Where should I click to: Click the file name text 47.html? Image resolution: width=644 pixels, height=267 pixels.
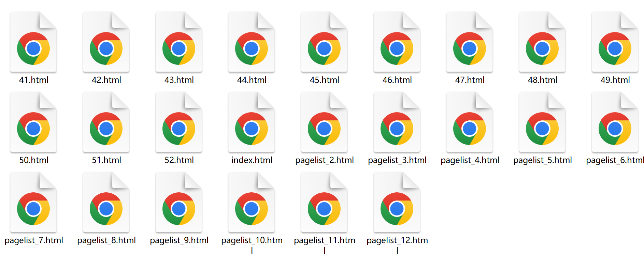[470, 80]
